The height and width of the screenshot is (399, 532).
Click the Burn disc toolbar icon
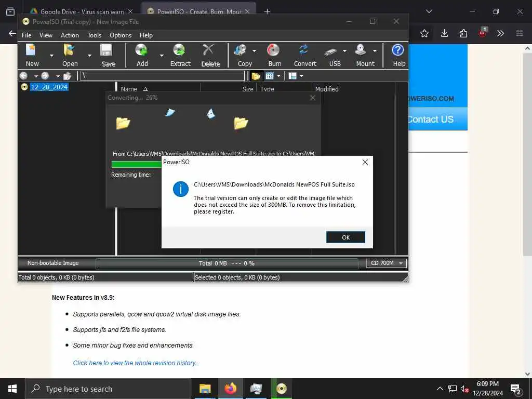click(273, 50)
